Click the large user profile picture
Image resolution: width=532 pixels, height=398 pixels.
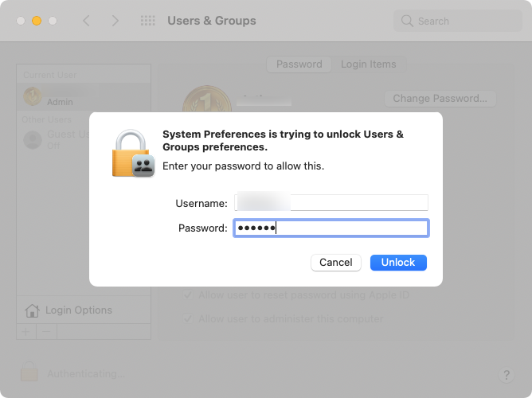(207, 99)
